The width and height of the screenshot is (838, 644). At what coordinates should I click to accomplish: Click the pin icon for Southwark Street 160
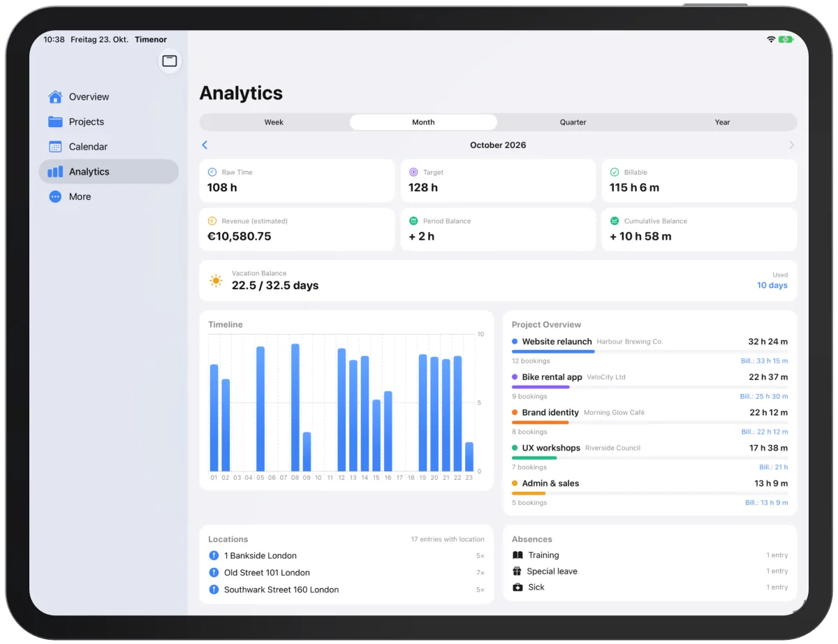(x=214, y=590)
